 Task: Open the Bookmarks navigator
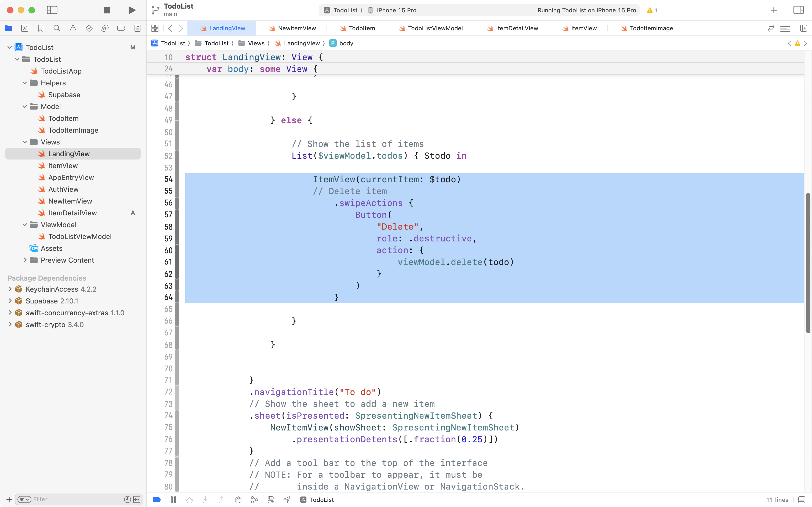pos(41,28)
